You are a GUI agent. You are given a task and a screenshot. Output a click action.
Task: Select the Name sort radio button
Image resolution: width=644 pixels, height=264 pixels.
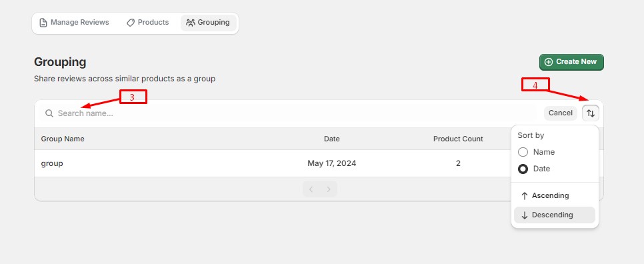click(523, 152)
